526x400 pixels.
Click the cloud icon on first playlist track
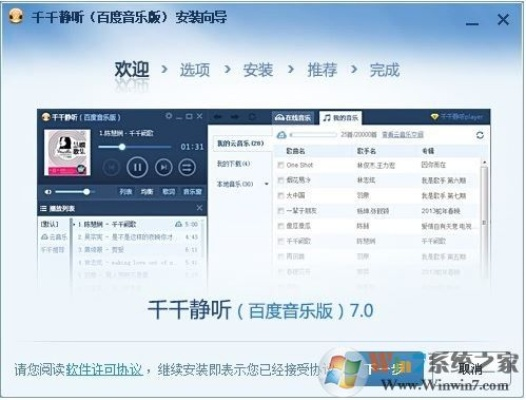tap(178, 224)
